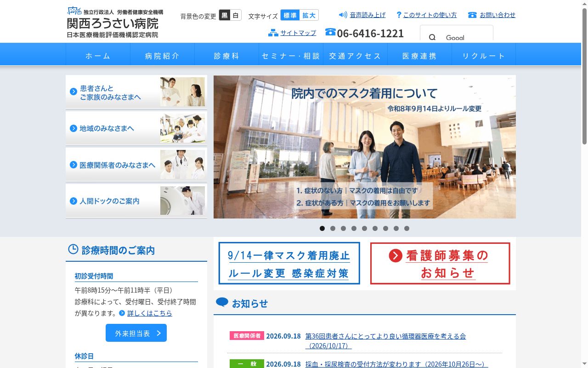Select the first carousel dot
The width and height of the screenshot is (588, 368).
click(322, 228)
